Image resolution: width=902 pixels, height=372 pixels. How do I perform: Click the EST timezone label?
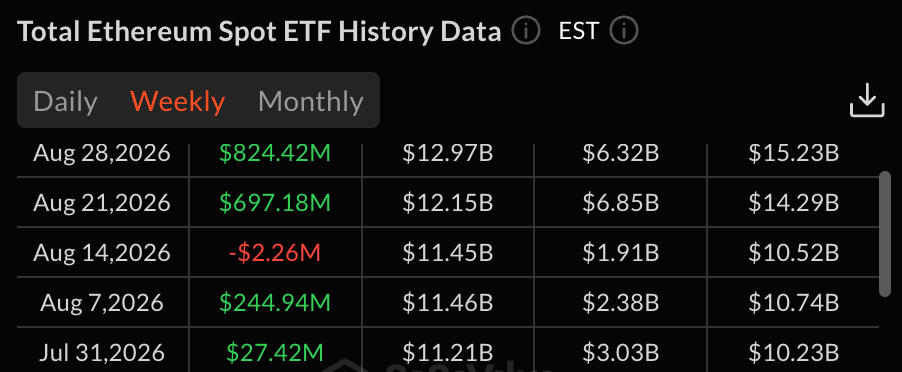tap(579, 31)
